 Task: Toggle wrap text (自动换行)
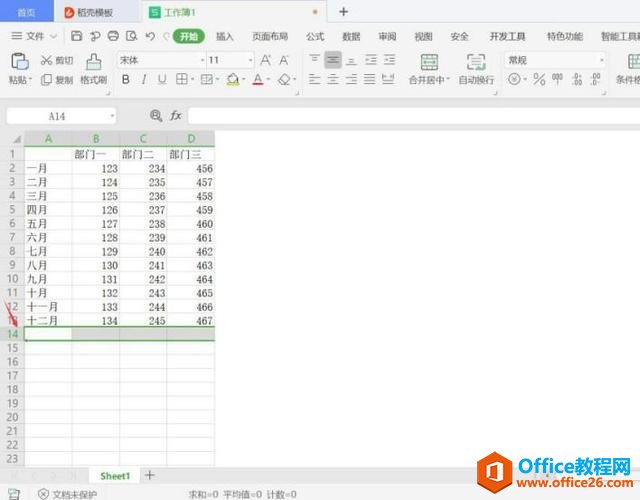click(x=476, y=69)
